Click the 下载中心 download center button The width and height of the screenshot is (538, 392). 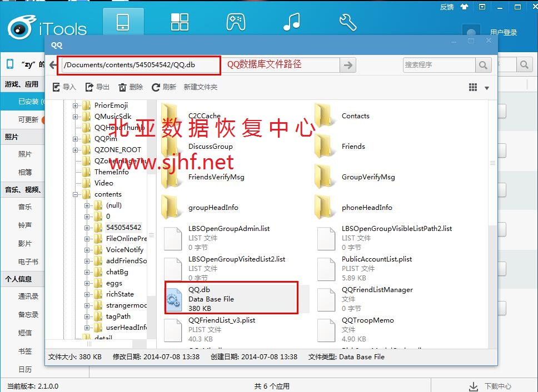pyautogui.click(x=490, y=386)
